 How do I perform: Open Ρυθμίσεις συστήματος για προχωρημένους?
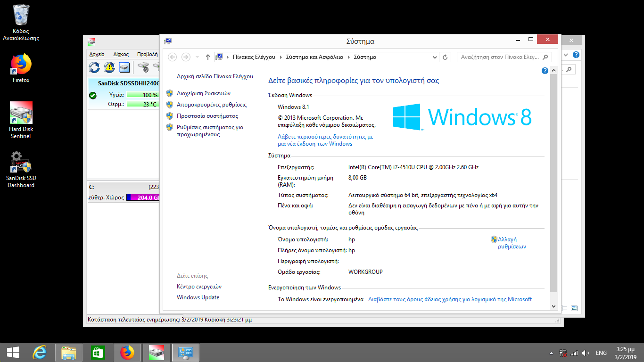210,131
